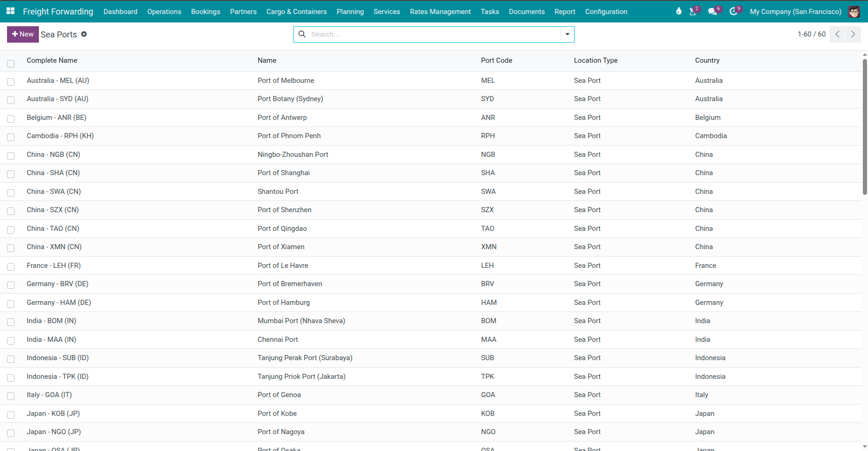The width and height of the screenshot is (868, 451).
Task: Open the Rates Management menu
Action: (x=440, y=12)
